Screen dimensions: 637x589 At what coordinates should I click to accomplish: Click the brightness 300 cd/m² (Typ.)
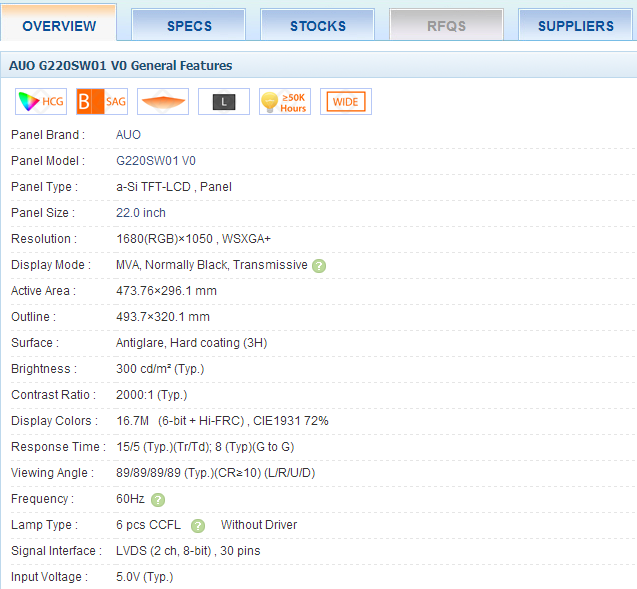160,369
